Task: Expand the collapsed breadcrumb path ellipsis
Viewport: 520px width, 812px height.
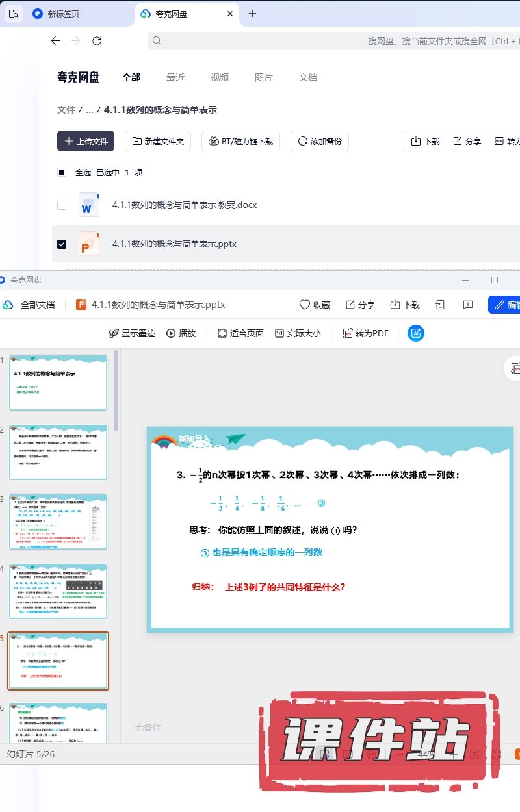Action: [x=89, y=110]
